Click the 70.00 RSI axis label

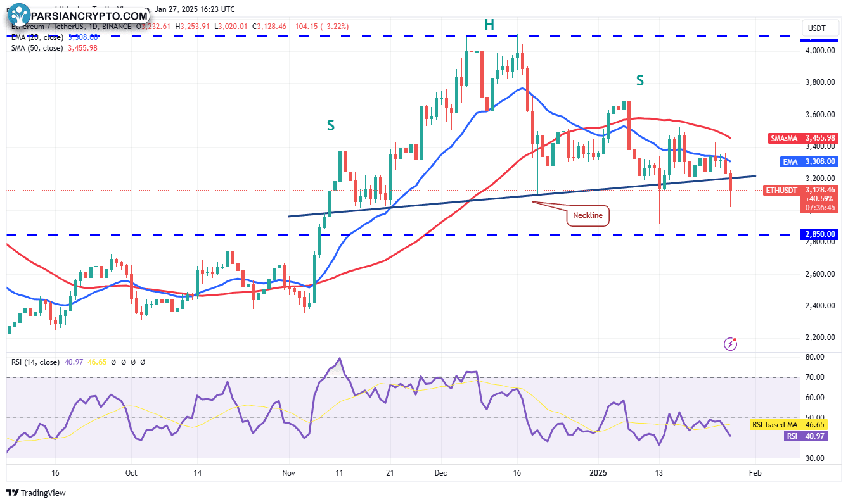[816, 377]
